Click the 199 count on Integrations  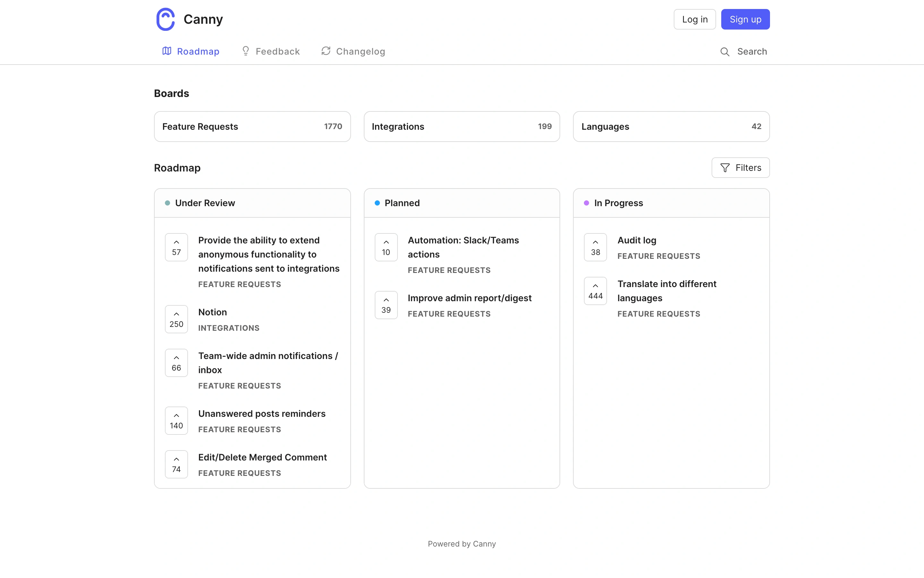click(x=544, y=127)
